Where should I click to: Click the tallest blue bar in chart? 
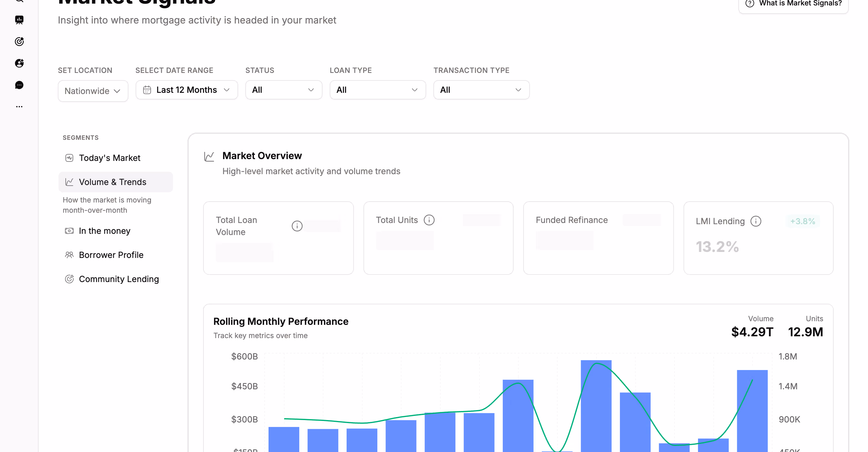pyautogui.click(x=596, y=406)
